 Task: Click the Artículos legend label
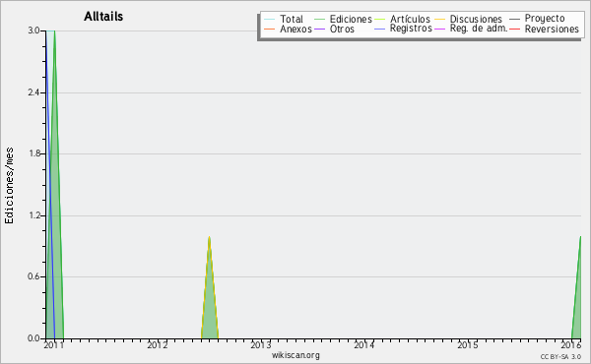click(x=410, y=19)
